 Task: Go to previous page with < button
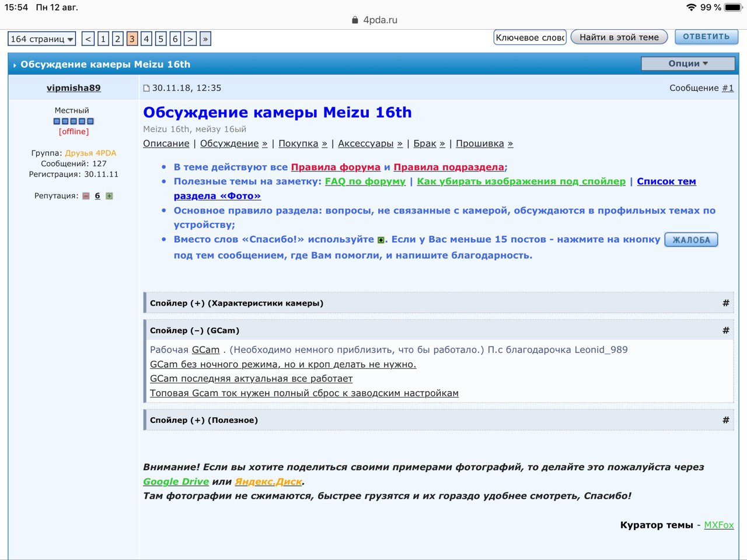pos(88,39)
